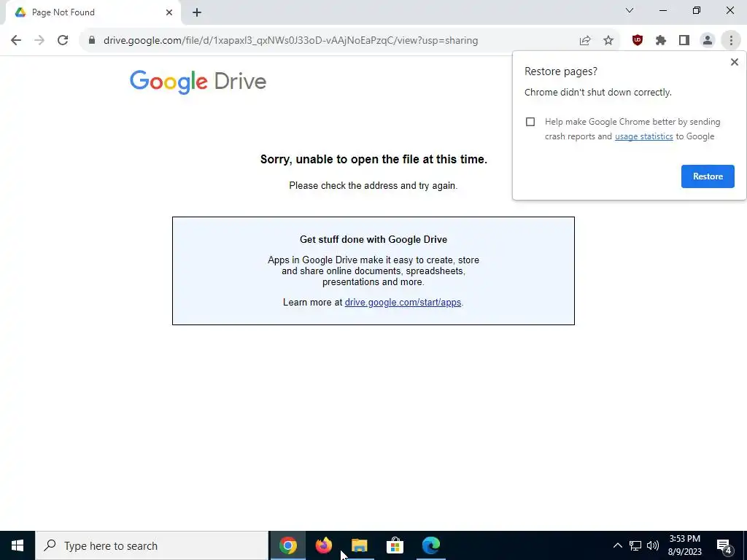Open Microsoft Store from the taskbar
Screen dimensions: 747x560
[395, 545]
